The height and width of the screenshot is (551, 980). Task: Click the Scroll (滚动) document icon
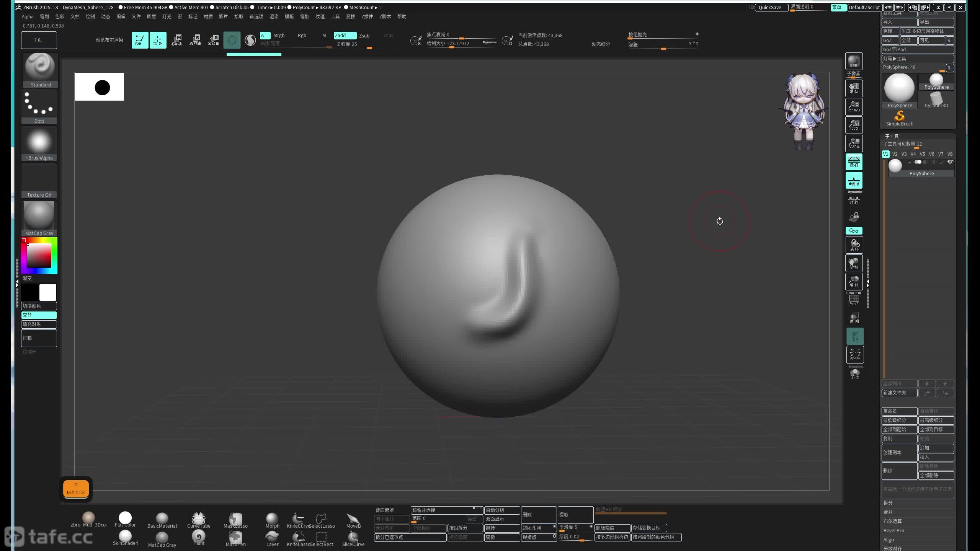[x=854, y=88]
